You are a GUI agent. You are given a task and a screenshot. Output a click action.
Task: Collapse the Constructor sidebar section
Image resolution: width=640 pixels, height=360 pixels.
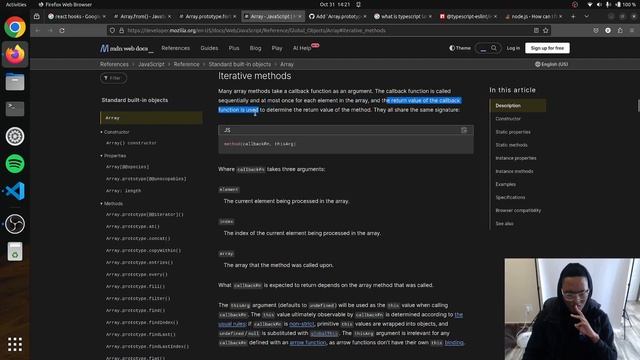coord(115,132)
